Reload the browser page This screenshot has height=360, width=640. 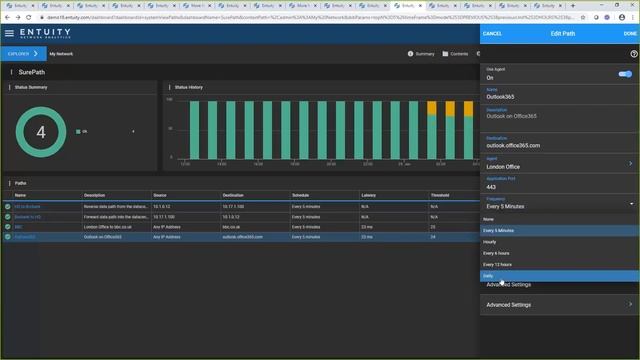[x=29, y=18]
